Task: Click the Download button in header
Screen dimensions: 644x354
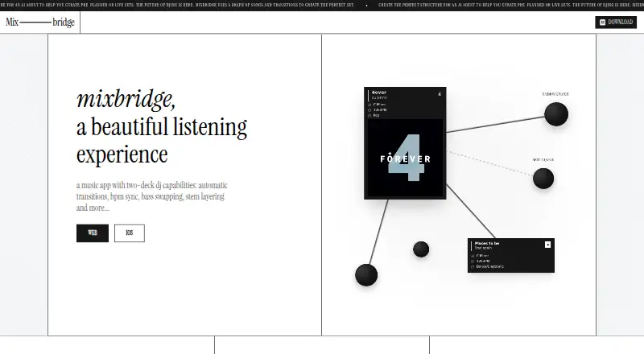Action: (x=616, y=23)
